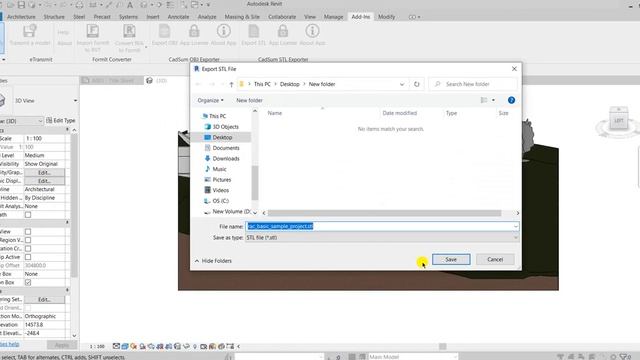This screenshot has width=640, height=360.
Task: Toggle the Crop Region Visible checkbox
Action: tap(28, 240)
